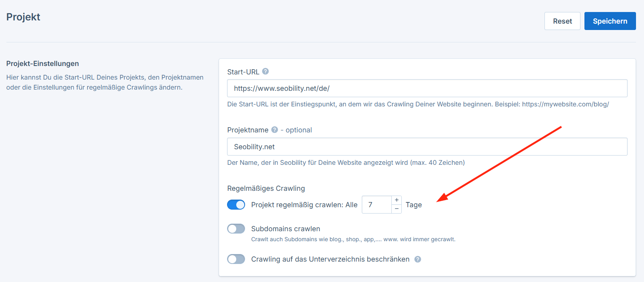Click the hint text under Subdomains crawlen
644x282 pixels.
tap(353, 239)
